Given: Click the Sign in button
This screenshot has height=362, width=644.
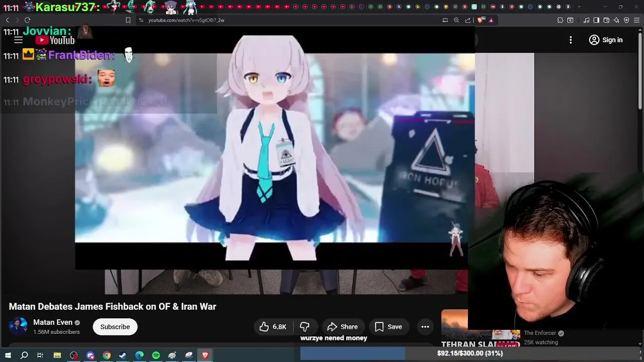Looking at the screenshot, I should [x=606, y=40].
